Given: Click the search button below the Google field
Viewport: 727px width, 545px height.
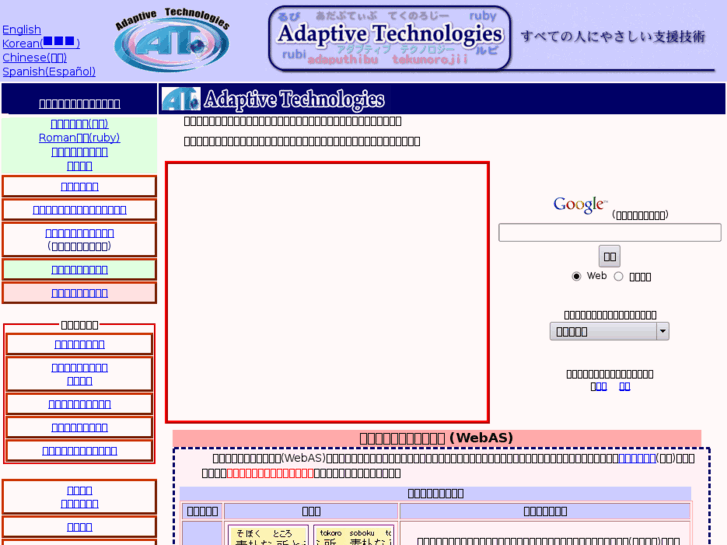Looking at the screenshot, I should pyautogui.click(x=609, y=256).
